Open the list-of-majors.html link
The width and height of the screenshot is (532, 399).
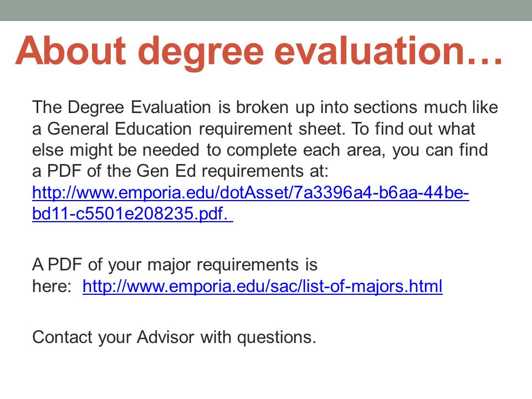(x=262, y=286)
